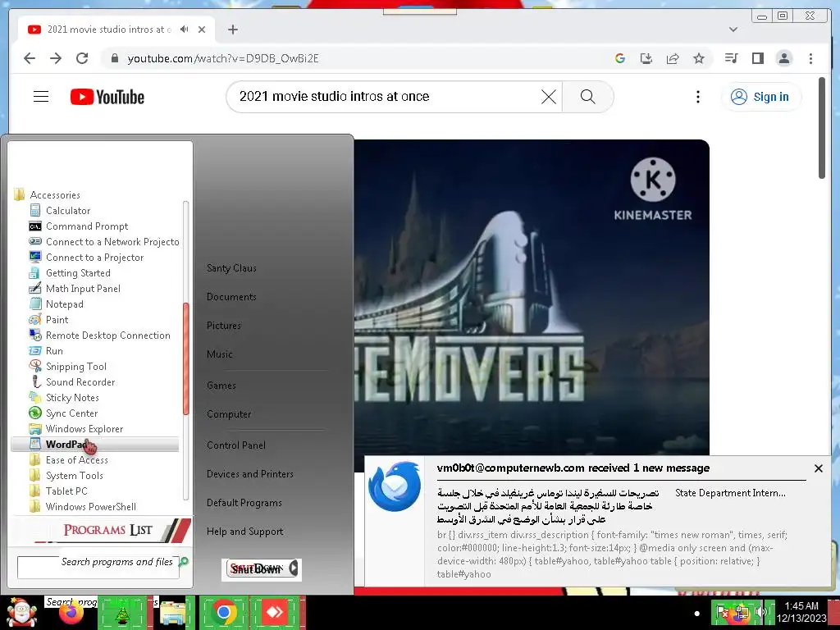Open Shut Down options arrow
Screen dimensions: 840x630
(294, 568)
